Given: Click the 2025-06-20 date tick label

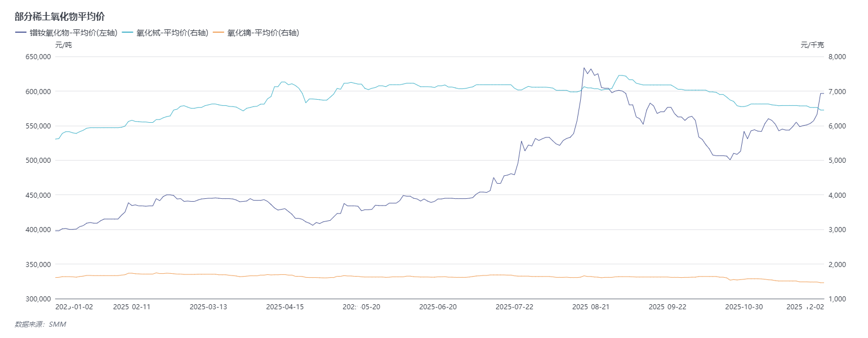Looking at the screenshot, I should pyautogui.click(x=438, y=307).
